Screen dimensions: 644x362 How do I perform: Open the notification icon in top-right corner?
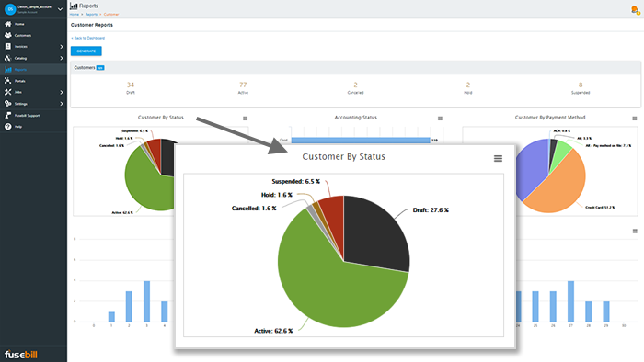[636, 10]
